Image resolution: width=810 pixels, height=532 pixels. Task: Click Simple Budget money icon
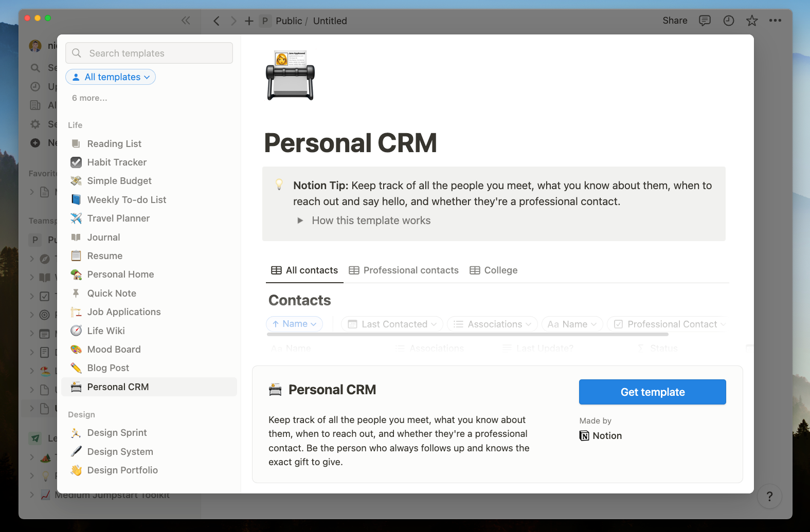tap(76, 180)
